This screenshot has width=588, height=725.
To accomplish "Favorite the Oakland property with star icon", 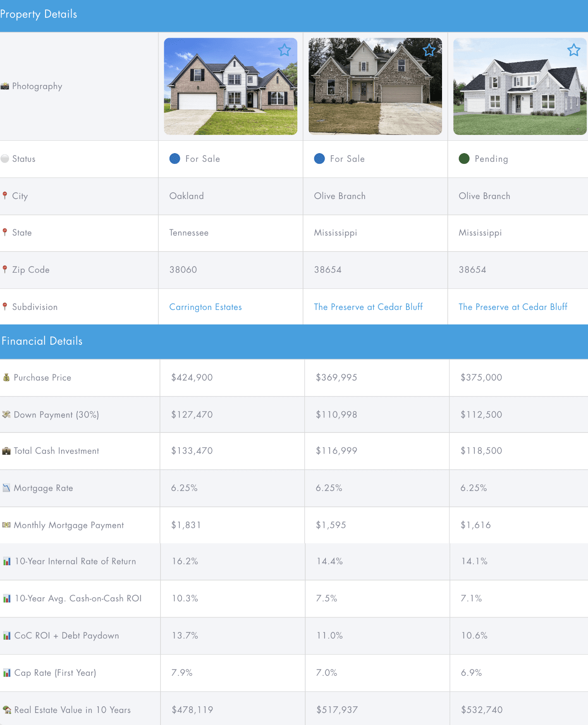I will click(284, 50).
